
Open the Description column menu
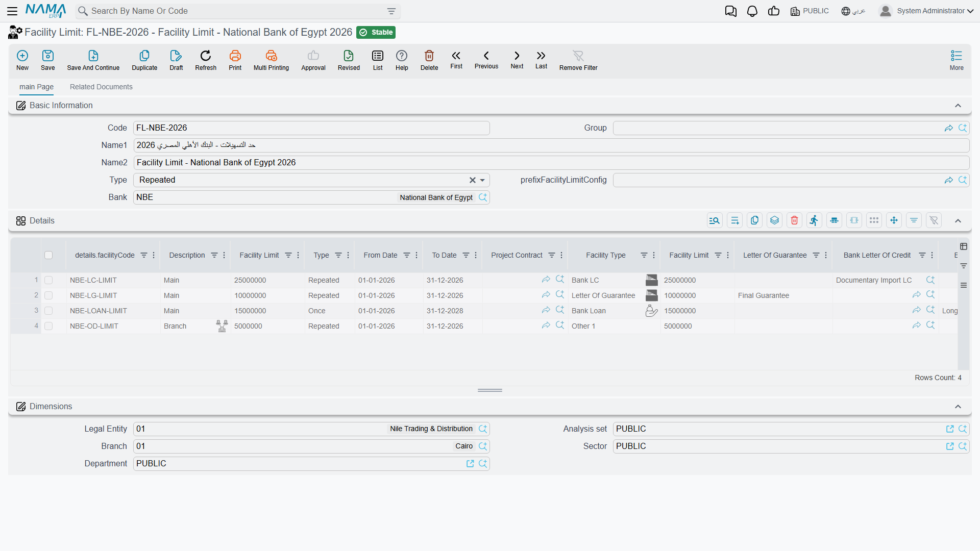pos(224,255)
